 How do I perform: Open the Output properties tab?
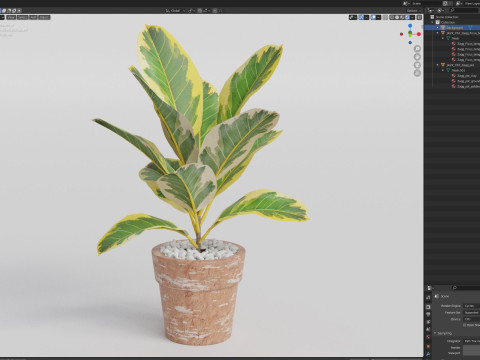(428, 314)
